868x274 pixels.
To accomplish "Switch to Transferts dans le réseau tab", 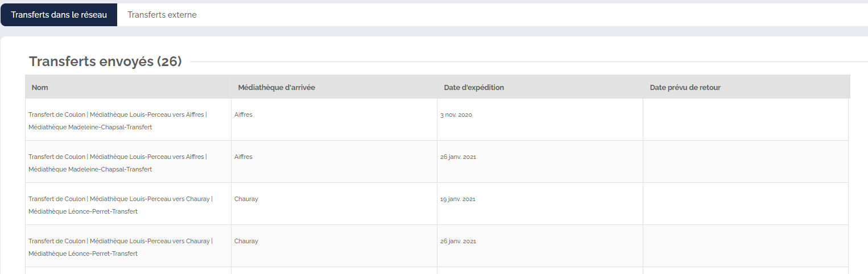I will coord(59,15).
